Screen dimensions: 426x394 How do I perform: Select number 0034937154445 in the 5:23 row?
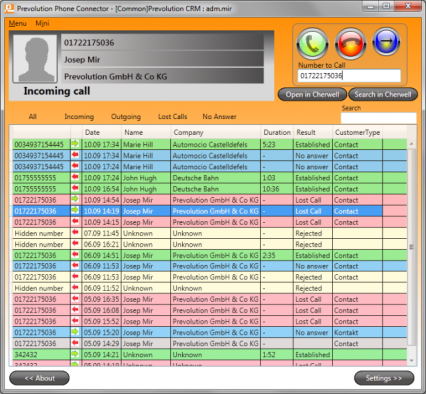point(39,144)
